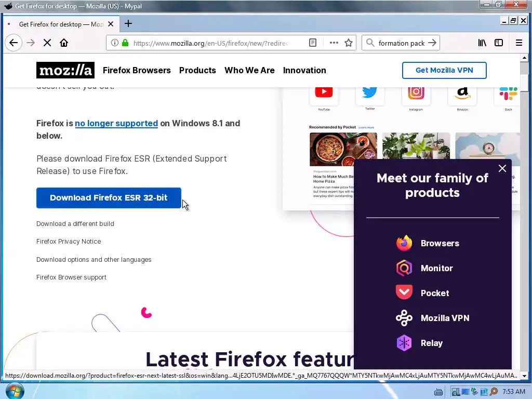Viewport: 532px width, 399px height.
Task: Click the red Pocket icon
Action: [x=404, y=292]
